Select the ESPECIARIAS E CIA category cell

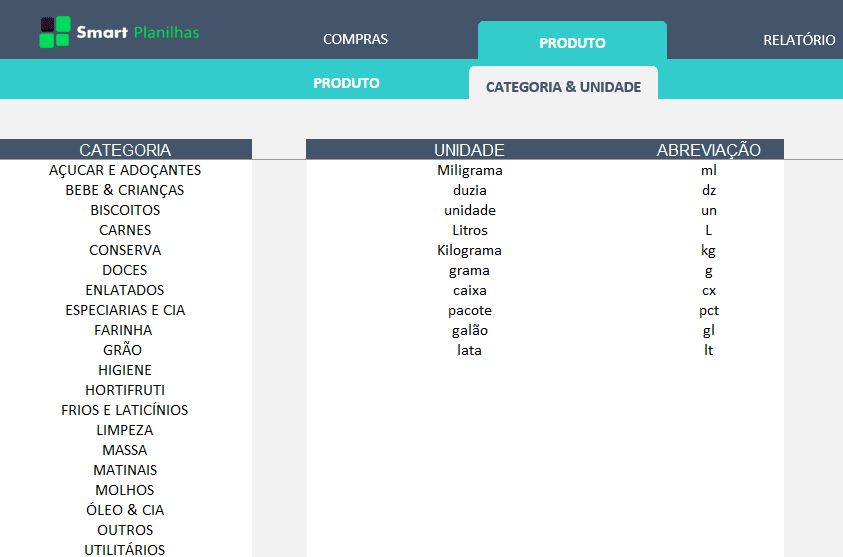(125, 310)
